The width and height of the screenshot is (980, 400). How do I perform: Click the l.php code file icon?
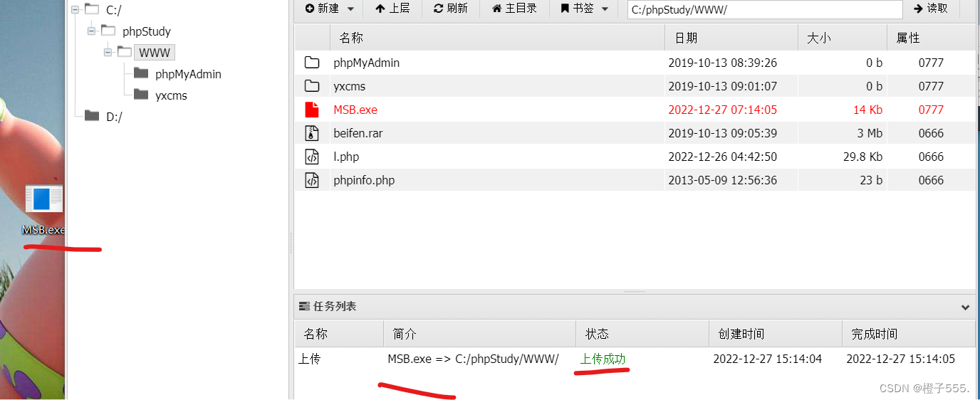(312, 157)
